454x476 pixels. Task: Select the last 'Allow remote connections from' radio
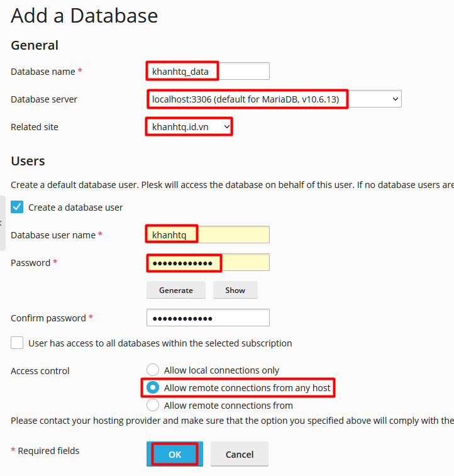pos(153,406)
